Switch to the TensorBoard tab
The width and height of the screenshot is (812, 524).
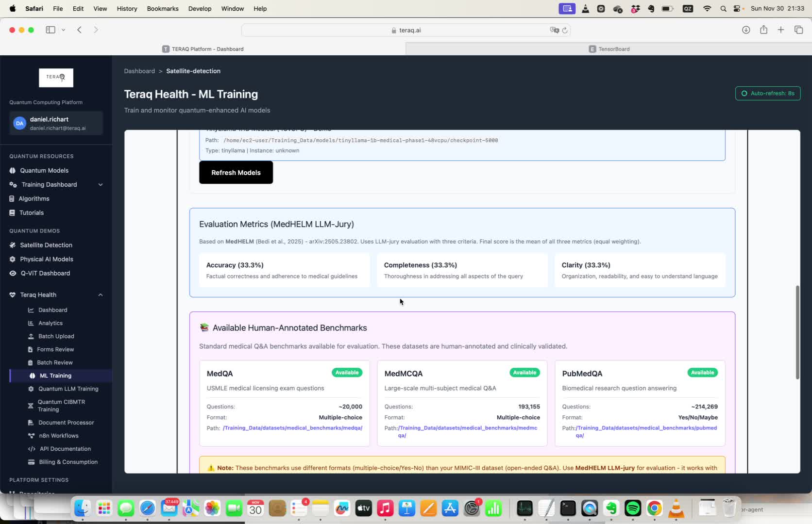pos(609,49)
